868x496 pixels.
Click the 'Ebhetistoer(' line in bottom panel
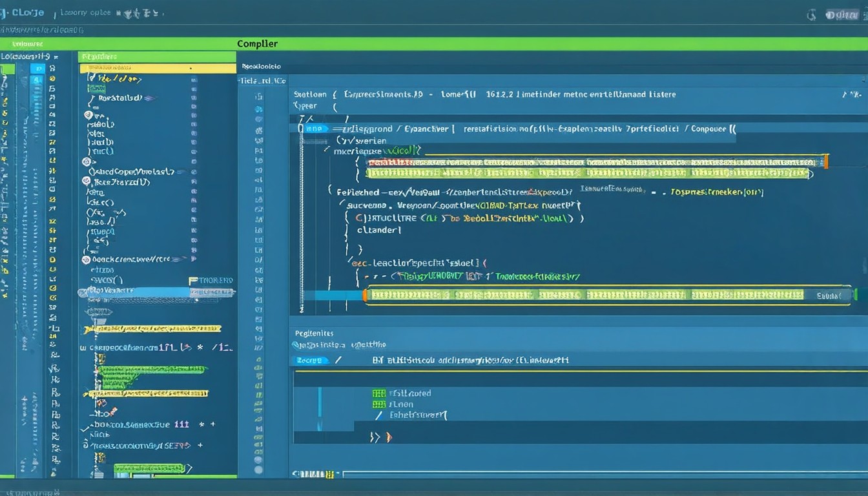tap(418, 415)
